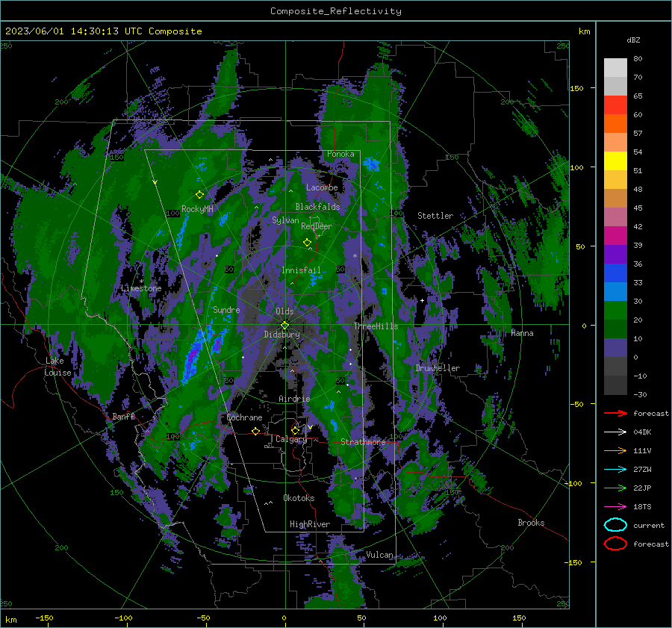This screenshot has height=628, width=672.
Task: Click the Olds city label
Action: (284, 311)
